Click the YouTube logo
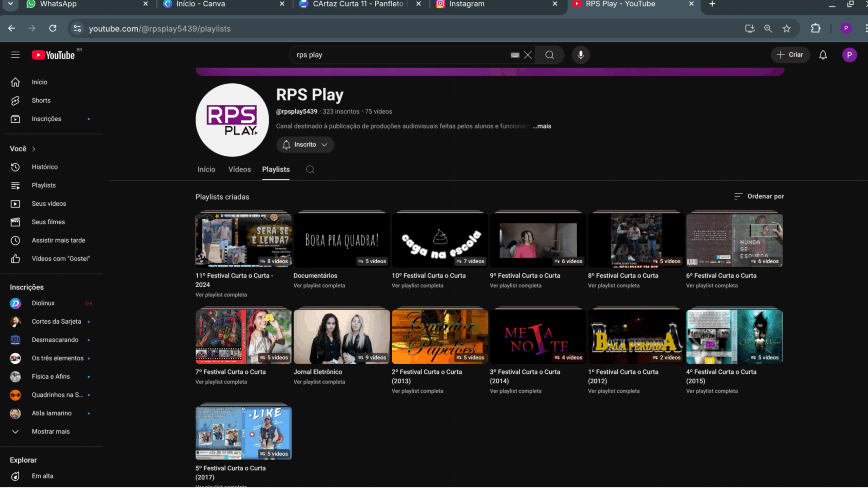The width and height of the screenshot is (868, 488). click(53, 55)
